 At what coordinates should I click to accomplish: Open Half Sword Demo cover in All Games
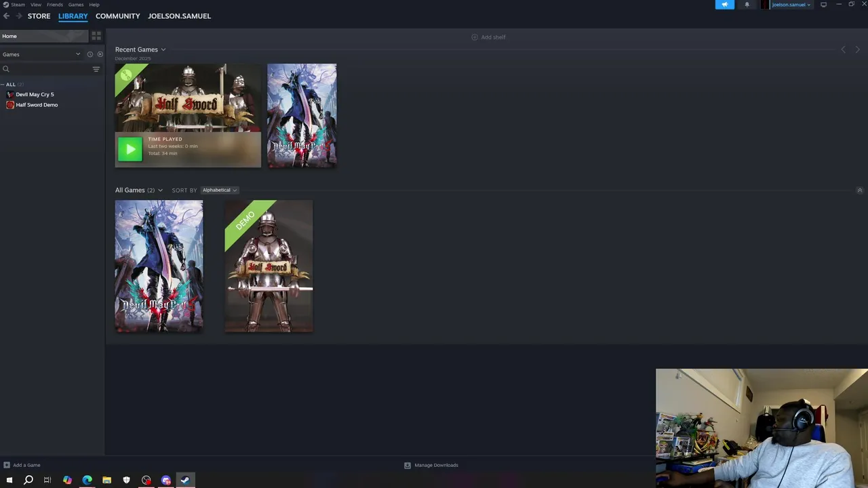click(269, 266)
